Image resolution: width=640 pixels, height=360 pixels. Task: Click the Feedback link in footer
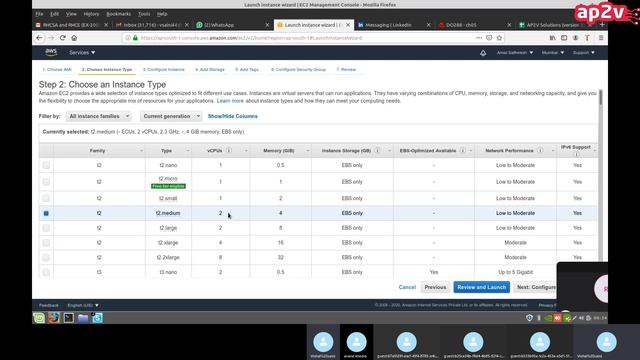click(49, 305)
